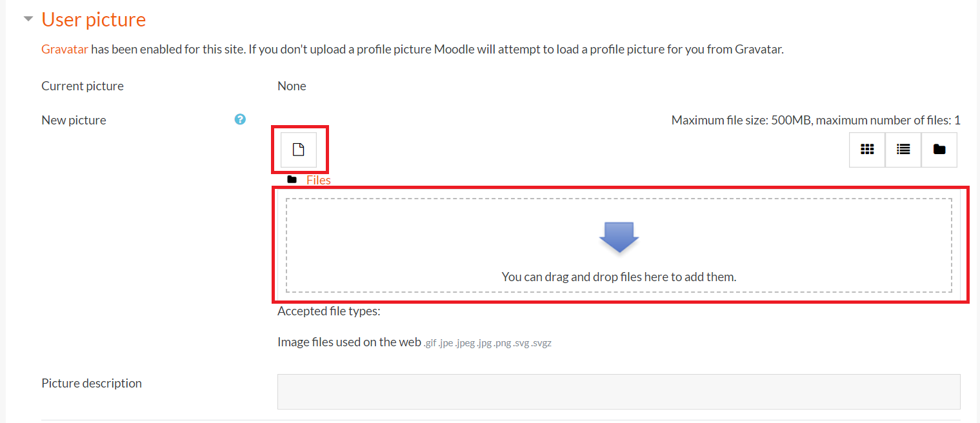
Task: Click the Current picture None value
Action: [292, 86]
